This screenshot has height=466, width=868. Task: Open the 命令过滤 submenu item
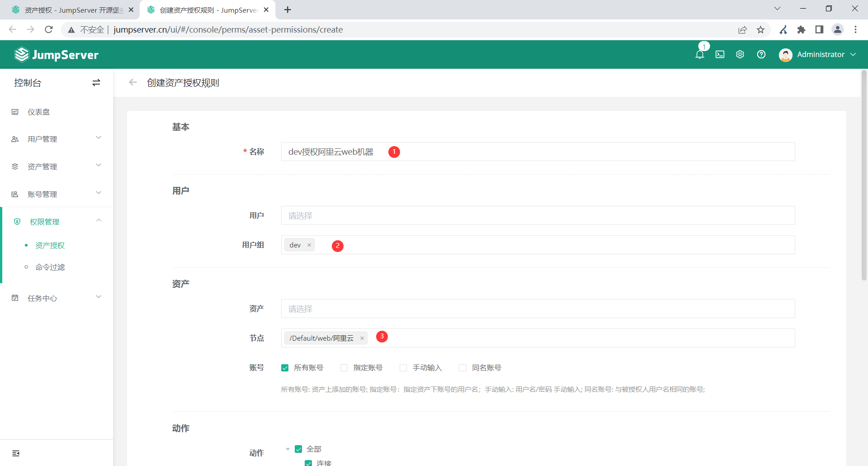(x=50, y=267)
